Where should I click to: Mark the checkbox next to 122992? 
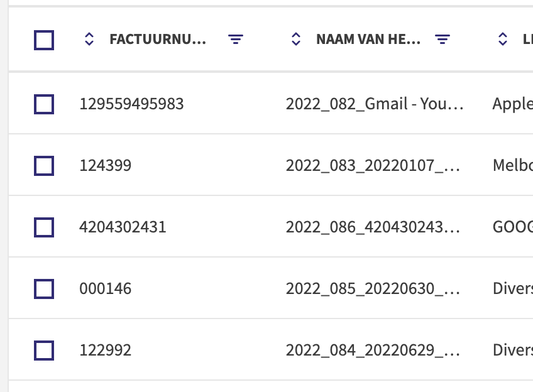pos(44,350)
